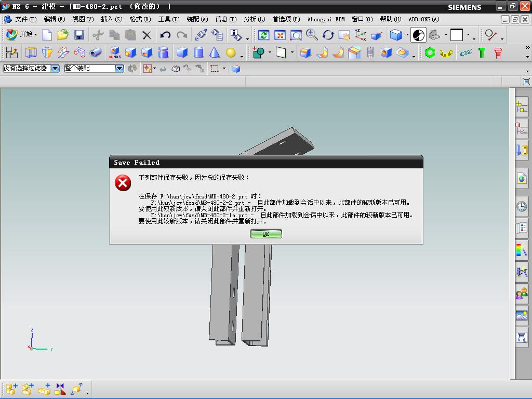The width and height of the screenshot is (532, 399).
Task: Click the Extrude icon
Action: [x=31, y=52]
